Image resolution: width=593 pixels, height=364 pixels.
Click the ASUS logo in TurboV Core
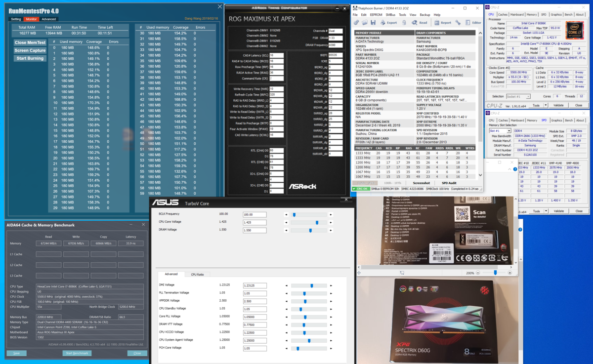tap(166, 202)
